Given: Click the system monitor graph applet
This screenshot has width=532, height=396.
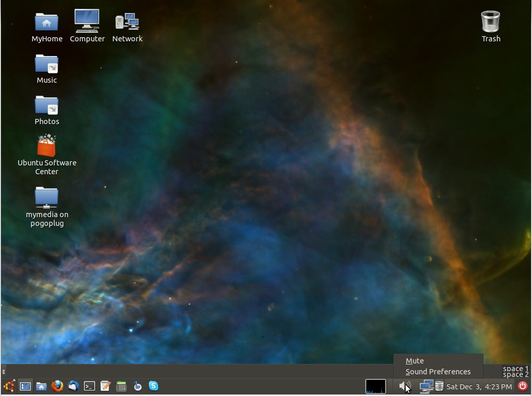Looking at the screenshot, I should coord(376,386).
